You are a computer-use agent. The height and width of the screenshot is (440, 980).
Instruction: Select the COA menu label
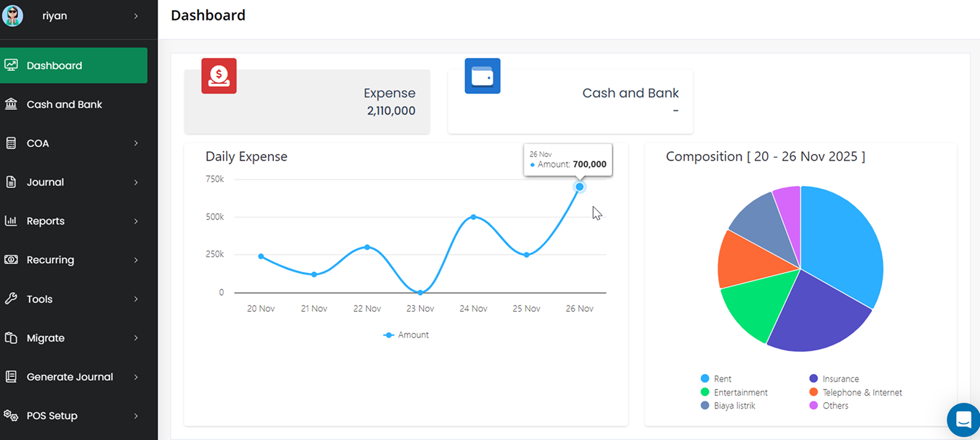click(x=38, y=143)
